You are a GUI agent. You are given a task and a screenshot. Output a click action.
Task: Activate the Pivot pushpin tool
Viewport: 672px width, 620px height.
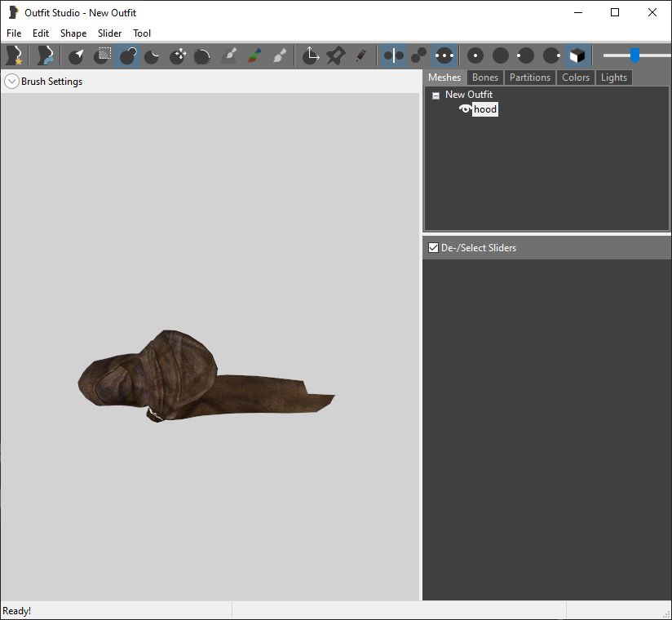pyautogui.click(x=335, y=55)
